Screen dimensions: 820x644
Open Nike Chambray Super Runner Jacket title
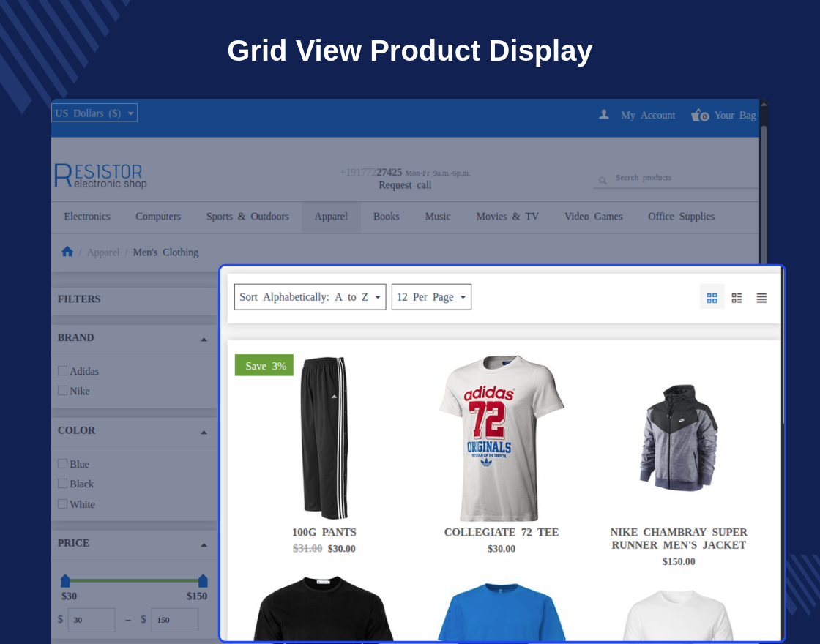coord(678,539)
